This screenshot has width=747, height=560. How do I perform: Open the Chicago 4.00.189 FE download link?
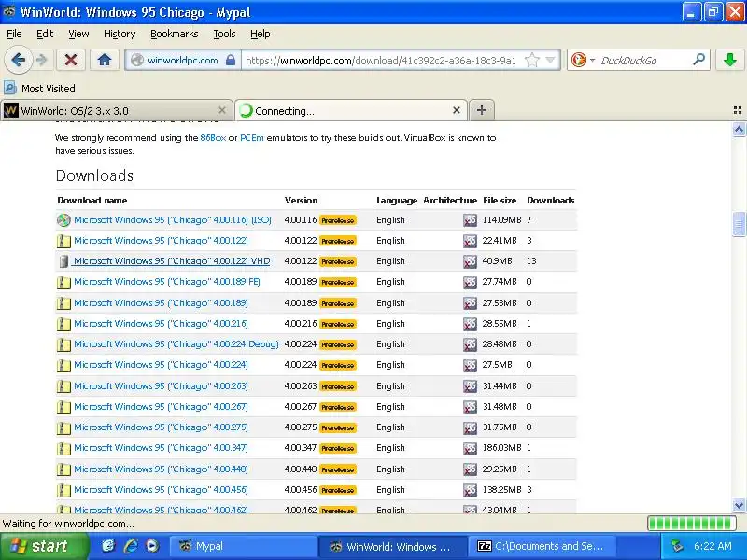tap(167, 282)
